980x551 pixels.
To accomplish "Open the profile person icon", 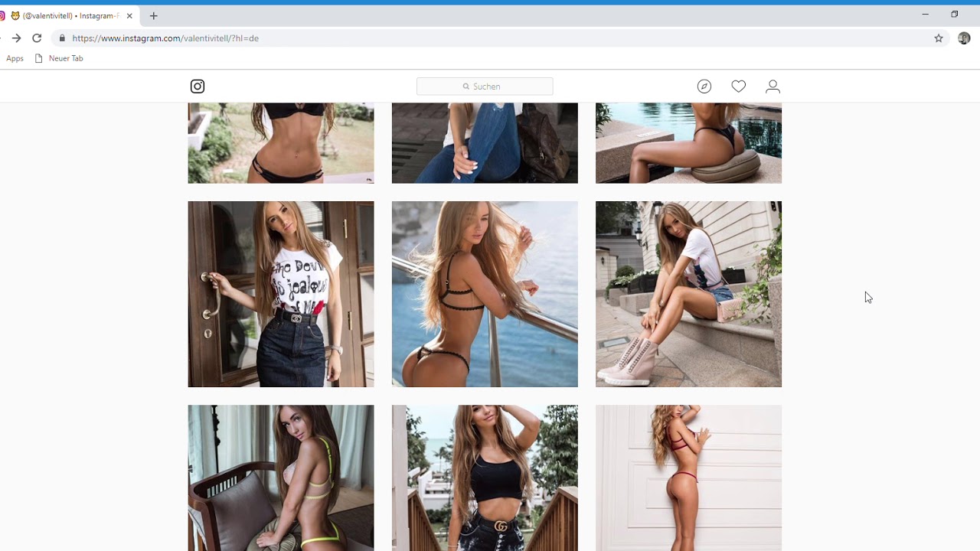I will coord(773,86).
